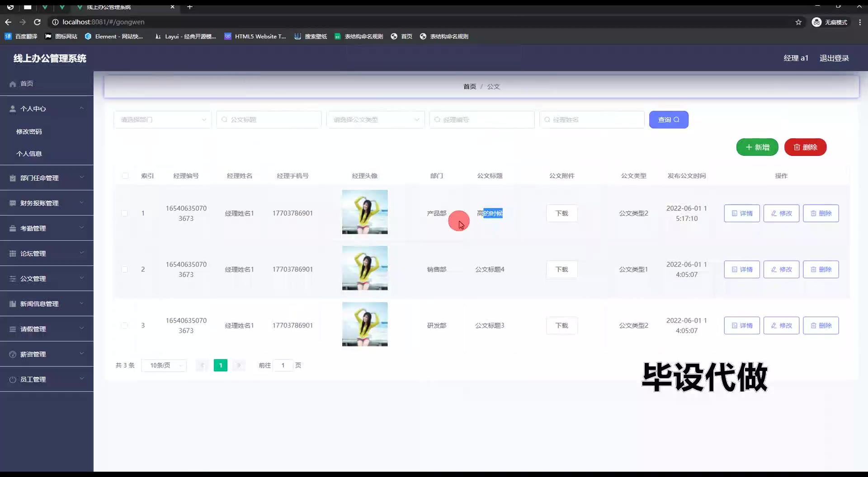Open the 10条/页 page size dropdown

[x=164, y=365]
